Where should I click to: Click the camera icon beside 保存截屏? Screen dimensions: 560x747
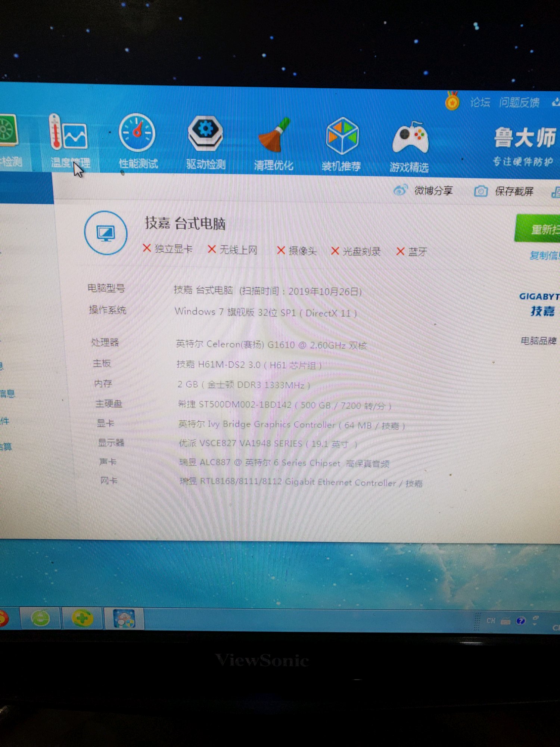tap(480, 191)
